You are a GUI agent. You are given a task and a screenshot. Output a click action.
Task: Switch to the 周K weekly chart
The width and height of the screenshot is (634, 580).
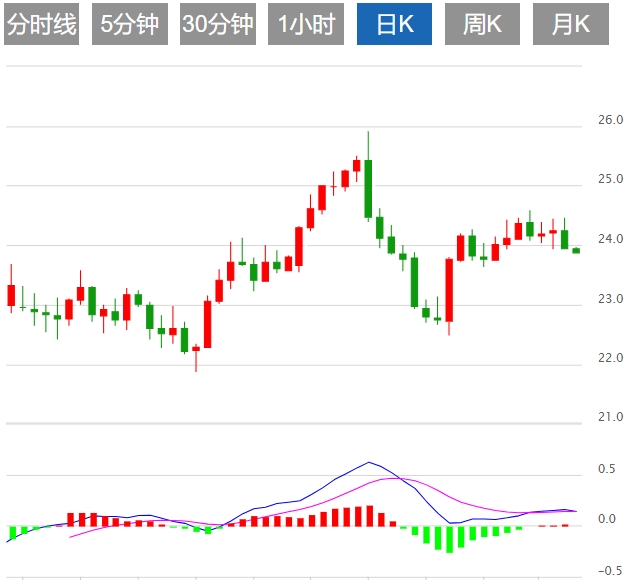482,24
